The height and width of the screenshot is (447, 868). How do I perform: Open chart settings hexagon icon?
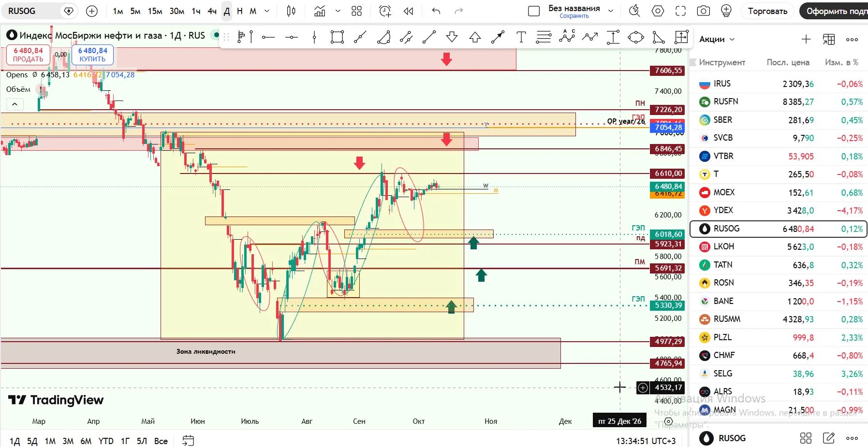[658, 11]
